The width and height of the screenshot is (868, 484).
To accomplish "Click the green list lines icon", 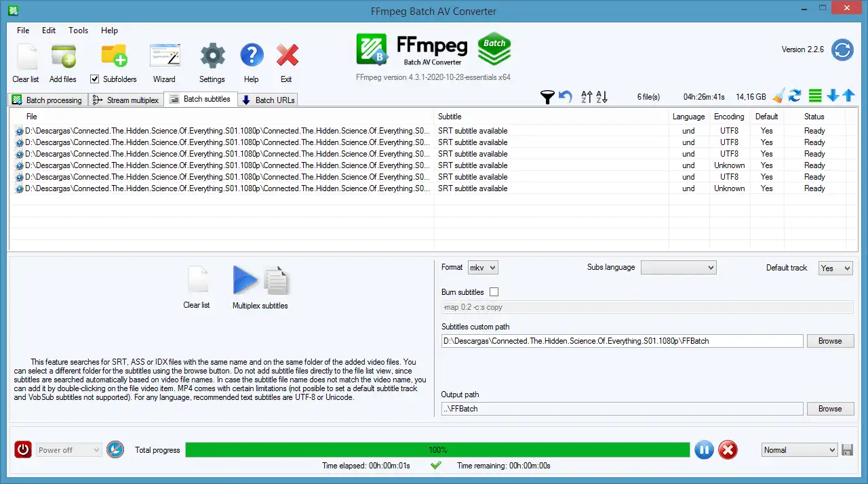I will click(815, 96).
